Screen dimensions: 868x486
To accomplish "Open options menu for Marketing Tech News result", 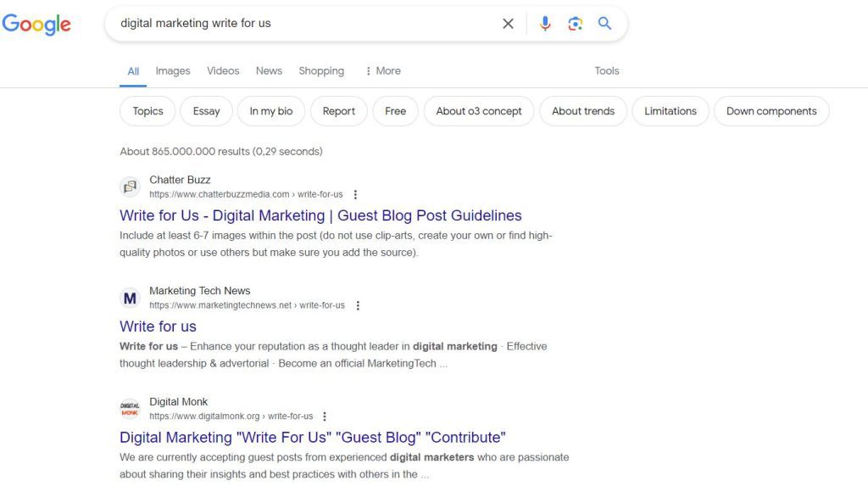I will tap(358, 305).
